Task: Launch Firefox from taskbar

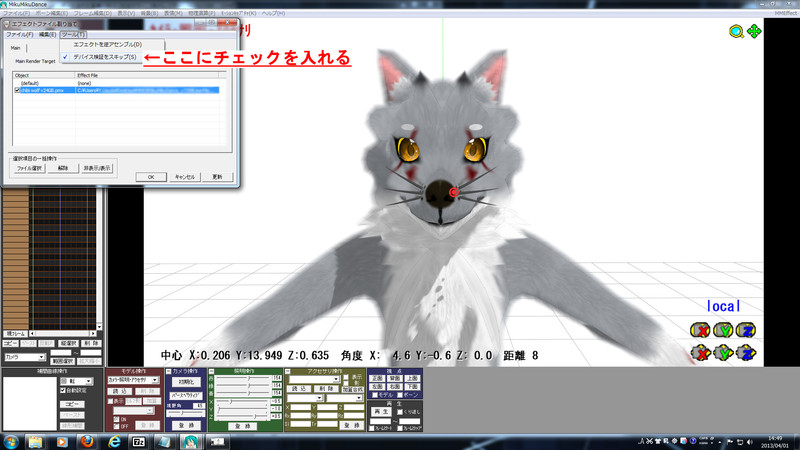Action: [87, 442]
